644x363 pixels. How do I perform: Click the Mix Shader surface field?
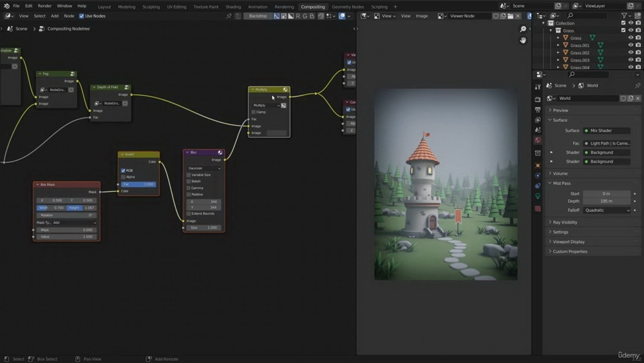pyautogui.click(x=607, y=131)
